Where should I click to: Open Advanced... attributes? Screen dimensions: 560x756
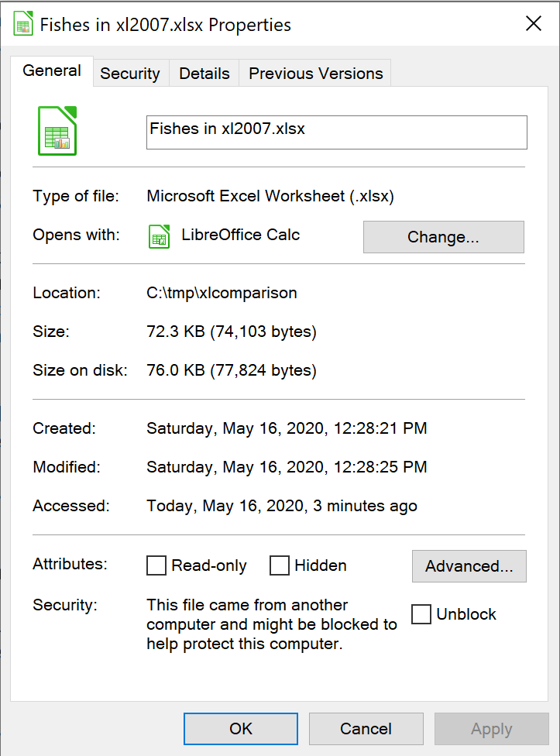[x=469, y=566]
